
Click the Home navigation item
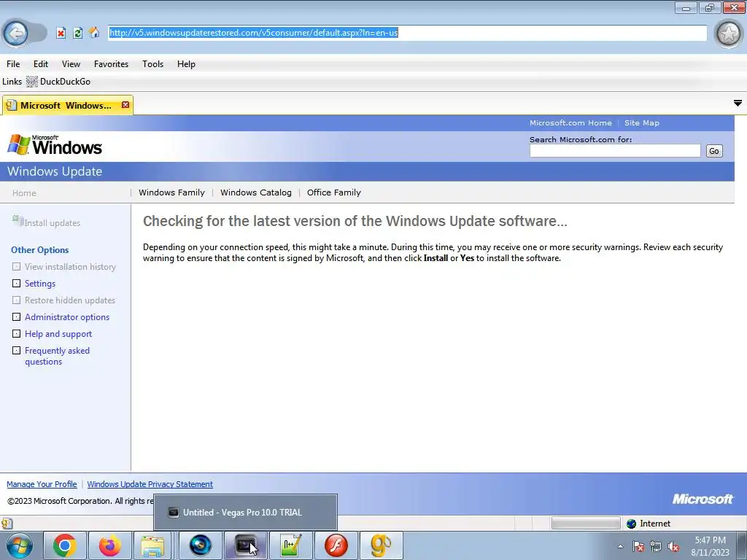click(24, 192)
